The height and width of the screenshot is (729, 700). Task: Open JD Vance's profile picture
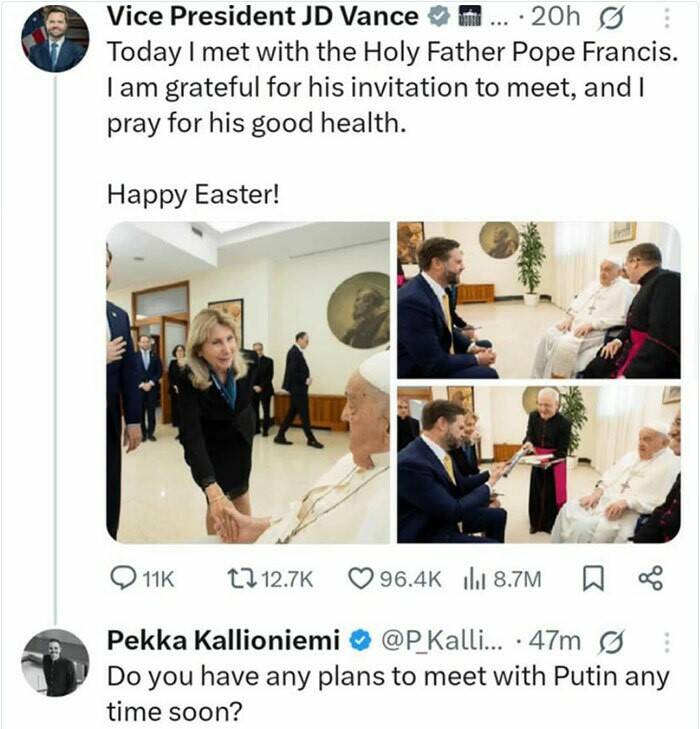point(57,39)
